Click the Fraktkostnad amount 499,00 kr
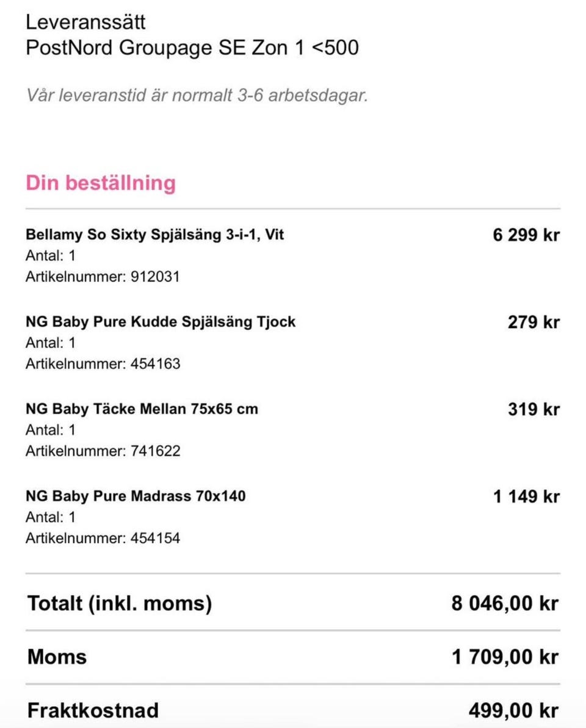The width and height of the screenshot is (586, 728). pos(513,711)
